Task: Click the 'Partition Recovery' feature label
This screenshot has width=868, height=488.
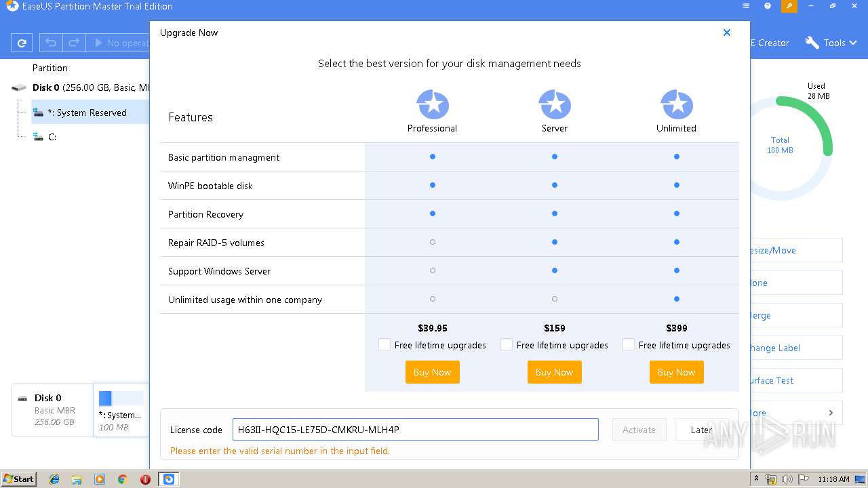Action: (x=205, y=214)
